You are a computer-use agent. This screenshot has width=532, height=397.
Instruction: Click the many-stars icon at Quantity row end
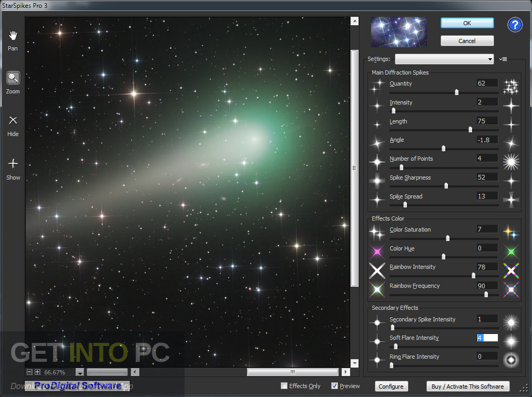511,87
